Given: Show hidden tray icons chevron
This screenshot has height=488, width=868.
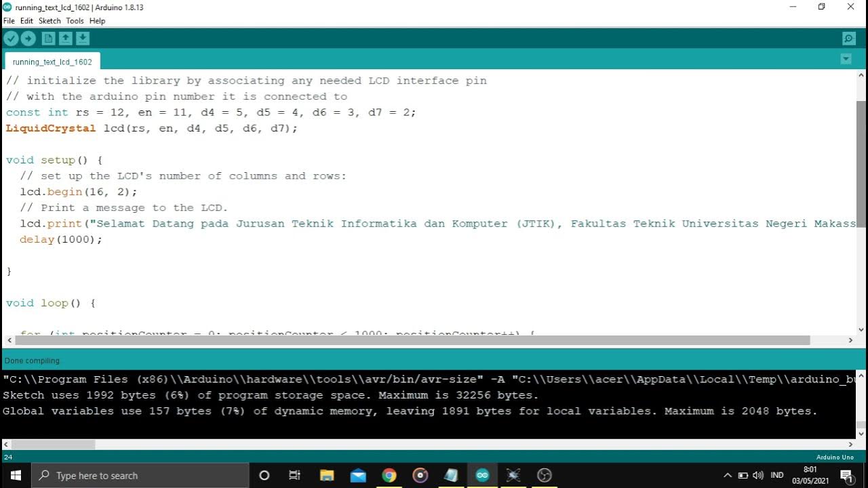Looking at the screenshot, I should click(x=728, y=476).
